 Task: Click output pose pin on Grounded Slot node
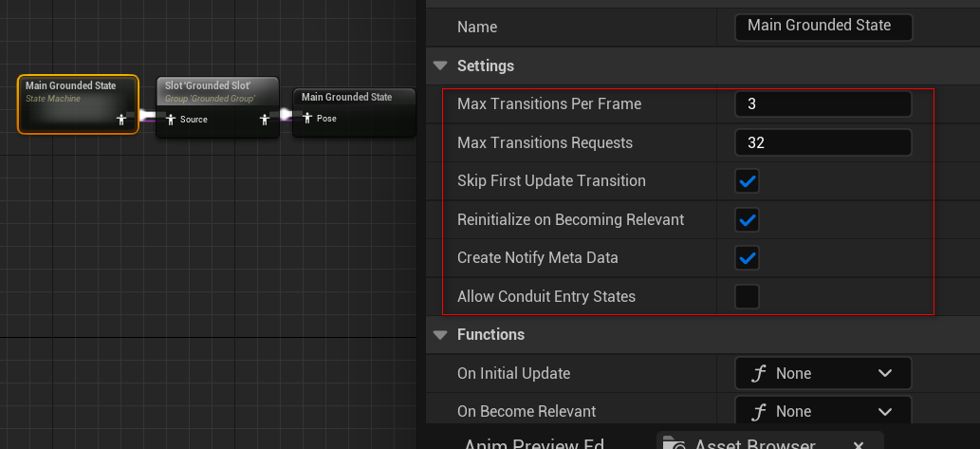click(265, 120)
